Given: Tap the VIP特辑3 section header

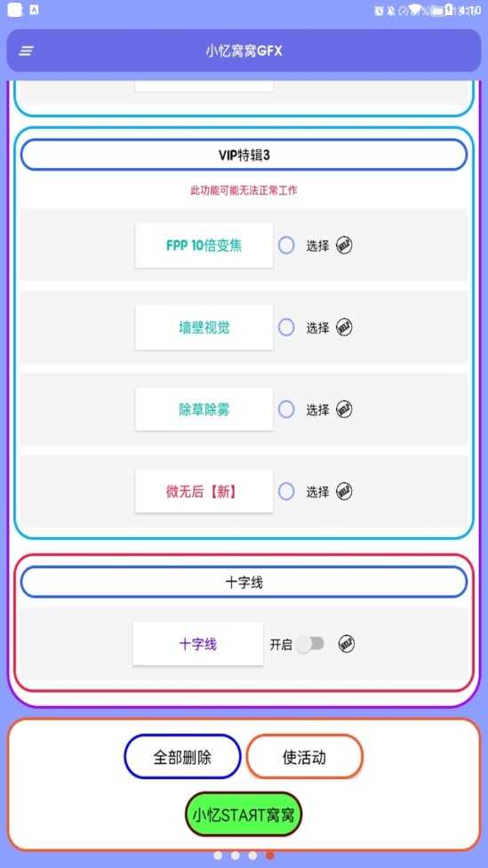Looking at the screenshot, I should tap(244, 155).
